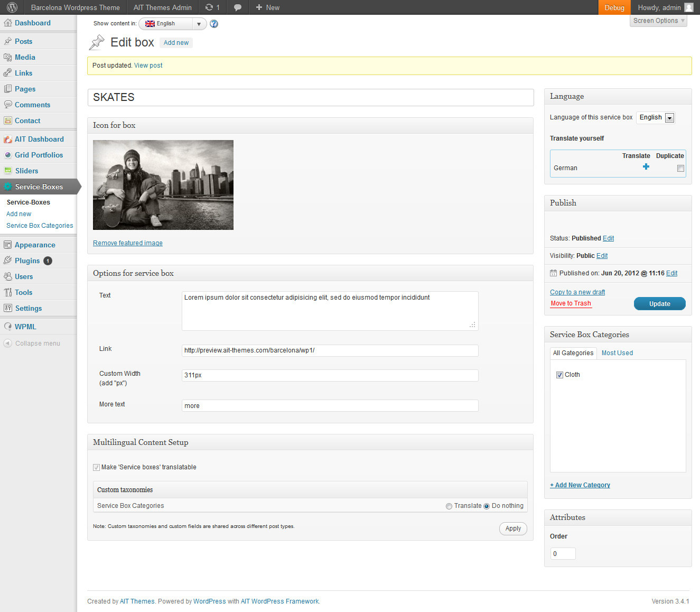The image size is (700, 612).
Task: Click the skater featured image thumbnail
Action: 163,185
